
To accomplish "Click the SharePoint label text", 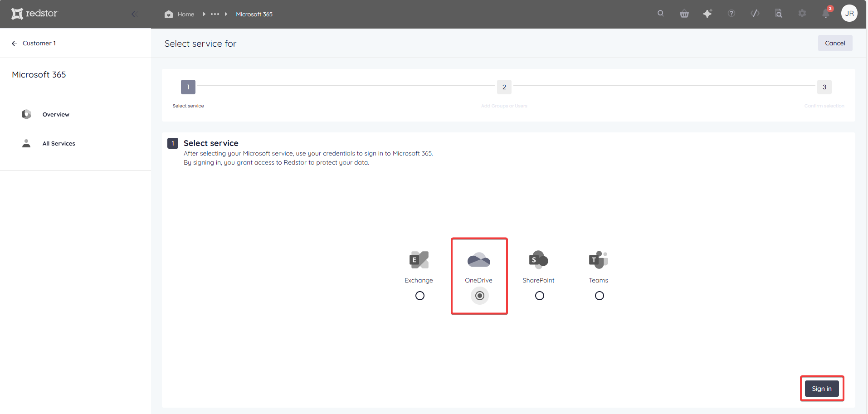I will tap(538, 280).
